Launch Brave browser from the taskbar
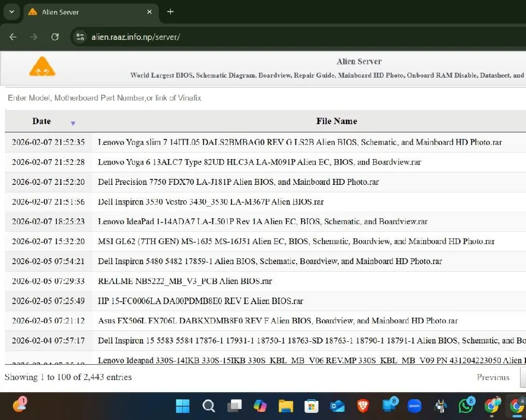Screen dimensions: 526x420 pos(362,406)
